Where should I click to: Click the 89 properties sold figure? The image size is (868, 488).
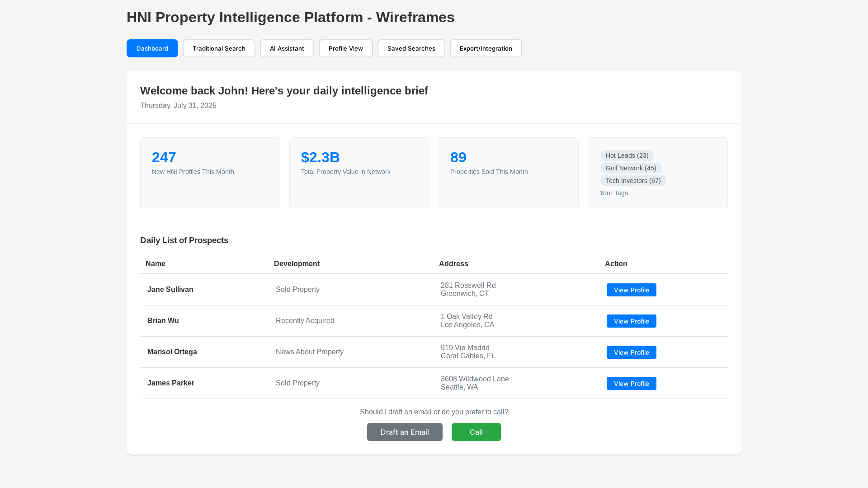[x=458, y=157]
